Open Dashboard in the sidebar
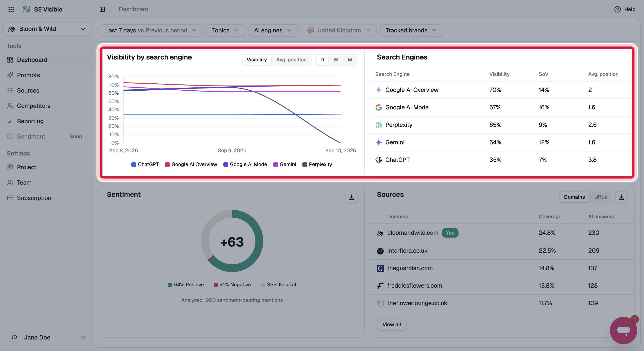 coord(47,59)
